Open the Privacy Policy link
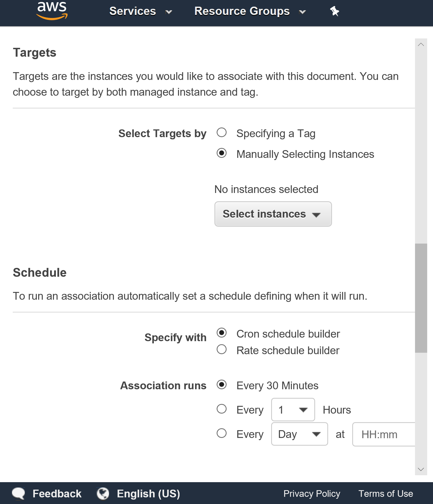Image resolution: width=433 pixels, height=504 pixels. (312, 493)
